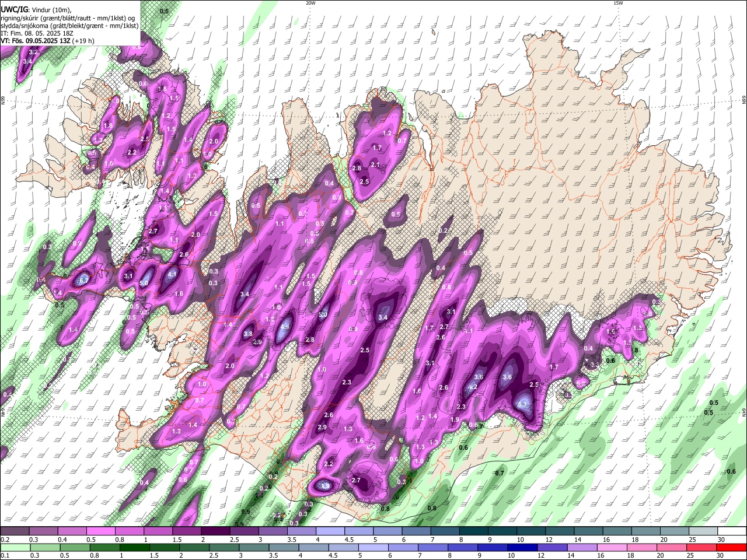Pick the dark teal 9 swatch in upper legend
The height and width of the screenshot is (560, 747).
(x=502, y=531)
